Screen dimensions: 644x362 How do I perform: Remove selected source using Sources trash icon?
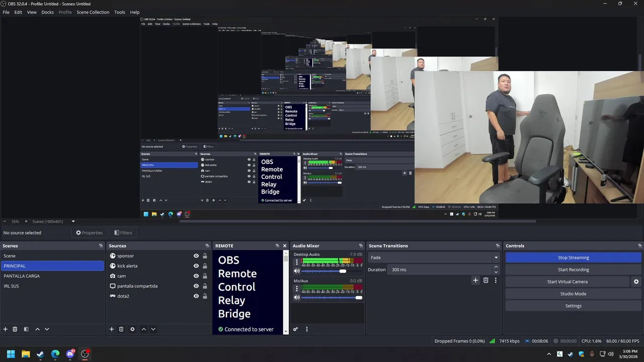click(x=121, y=329)
